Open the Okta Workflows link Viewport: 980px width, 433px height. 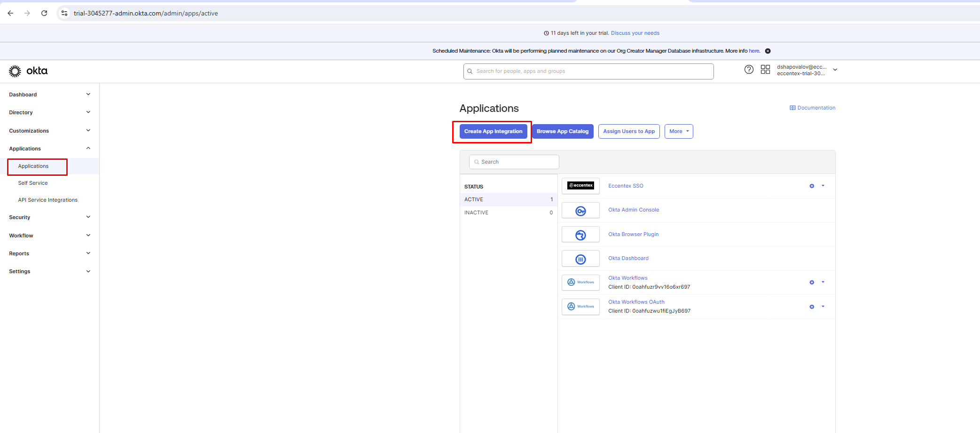[x=628, y=278]
